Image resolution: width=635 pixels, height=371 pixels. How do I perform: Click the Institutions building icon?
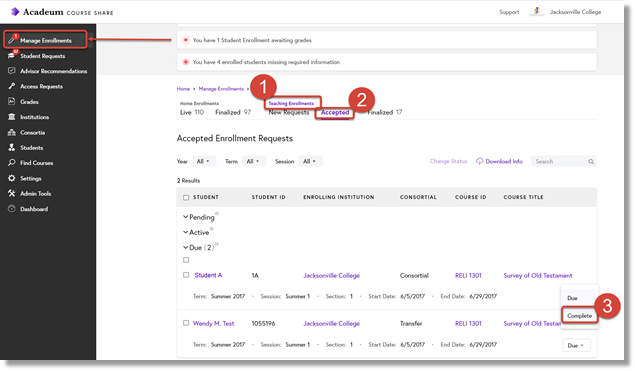[x=11, y=117]
